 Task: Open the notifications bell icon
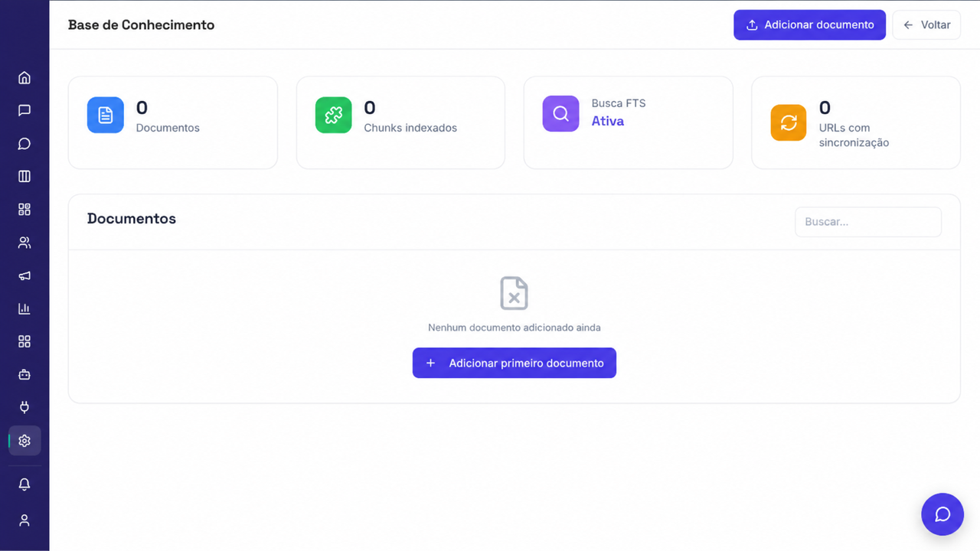(x=24, y=484)
